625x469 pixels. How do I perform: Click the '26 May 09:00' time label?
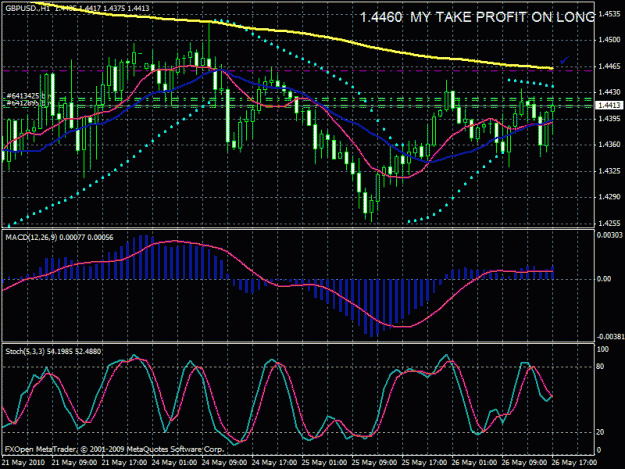[x=524, y=463]
